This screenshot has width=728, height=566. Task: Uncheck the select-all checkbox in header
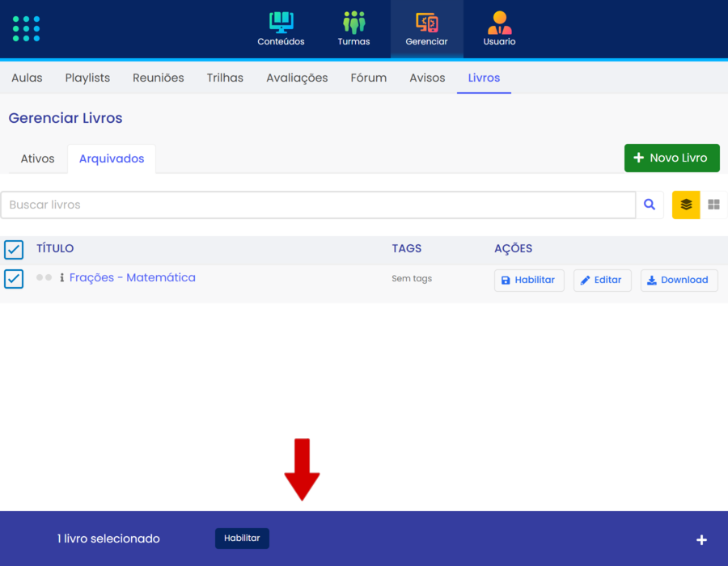14,249
